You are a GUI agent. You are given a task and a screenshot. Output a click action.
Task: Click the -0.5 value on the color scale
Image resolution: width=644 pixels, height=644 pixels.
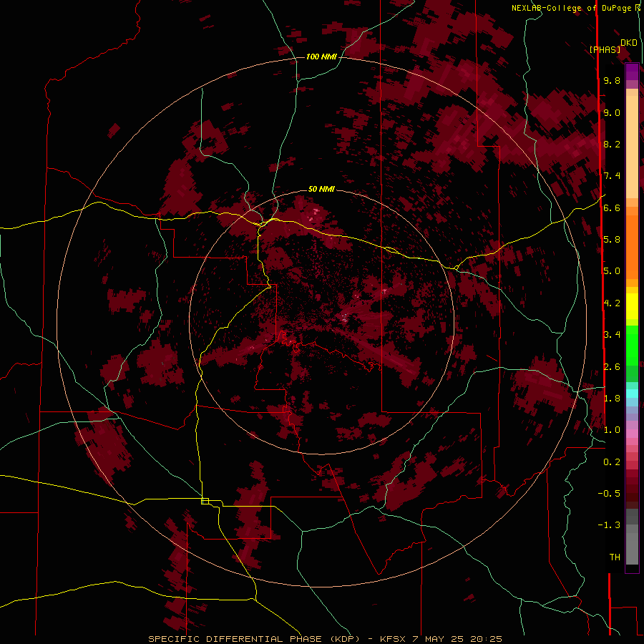(x=609, y=494)
